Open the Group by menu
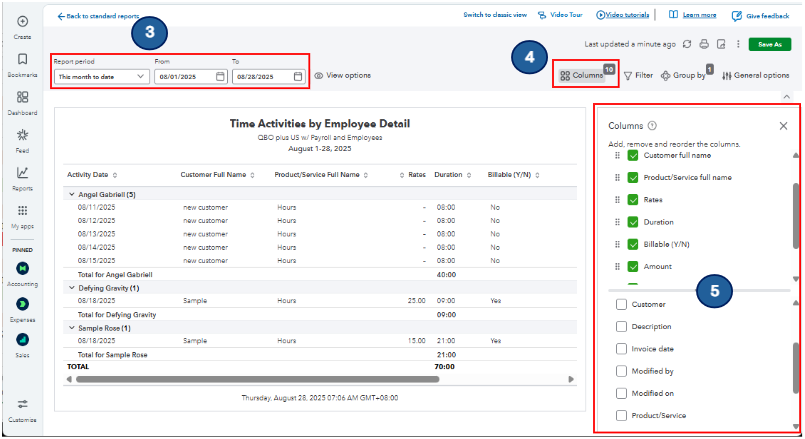805x439 pixels. coord(684,75)
